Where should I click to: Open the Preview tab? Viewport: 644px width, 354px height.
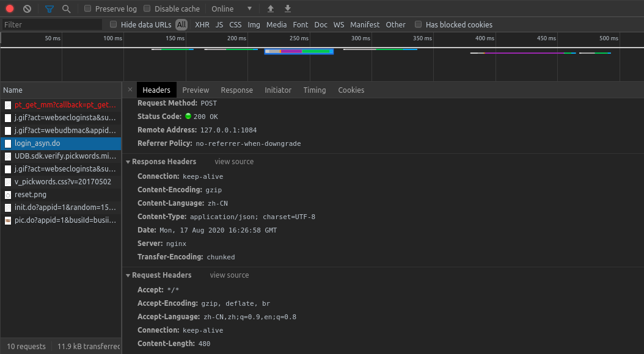(196, 90)
